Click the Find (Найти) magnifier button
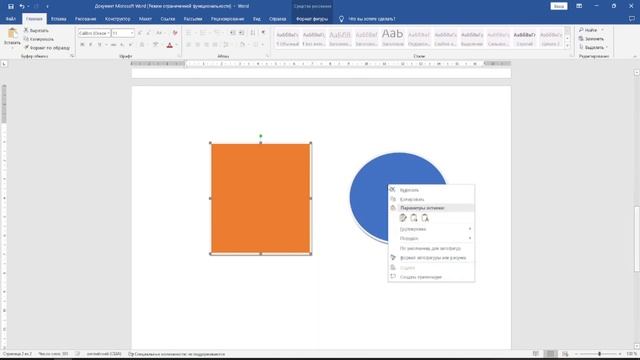Viewport: 640px width, 360px height. [588, 30]
